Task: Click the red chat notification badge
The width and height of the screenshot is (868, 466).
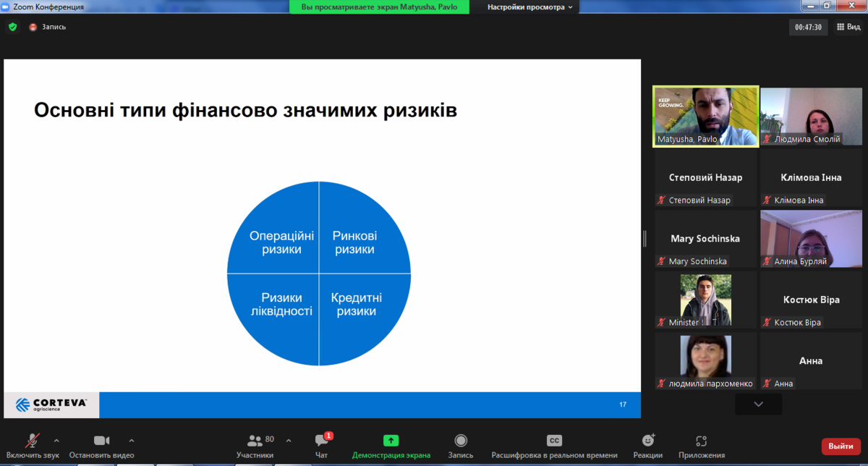Action: click(x=329, y=436)
